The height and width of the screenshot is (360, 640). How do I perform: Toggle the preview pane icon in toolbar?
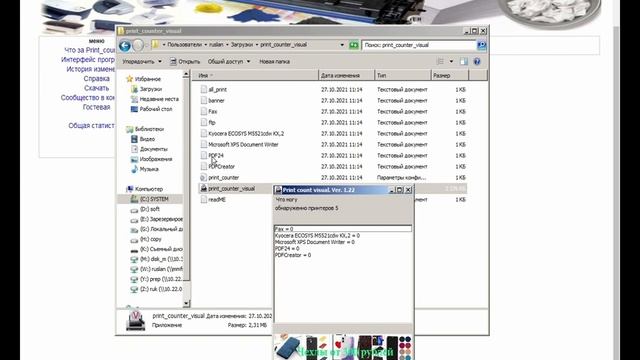click(464, 62)
